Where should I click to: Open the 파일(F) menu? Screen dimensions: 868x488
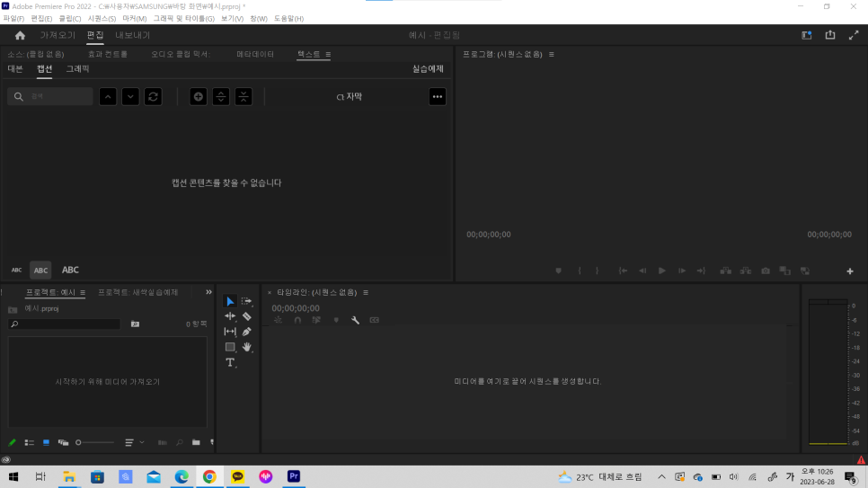point(13,18)
